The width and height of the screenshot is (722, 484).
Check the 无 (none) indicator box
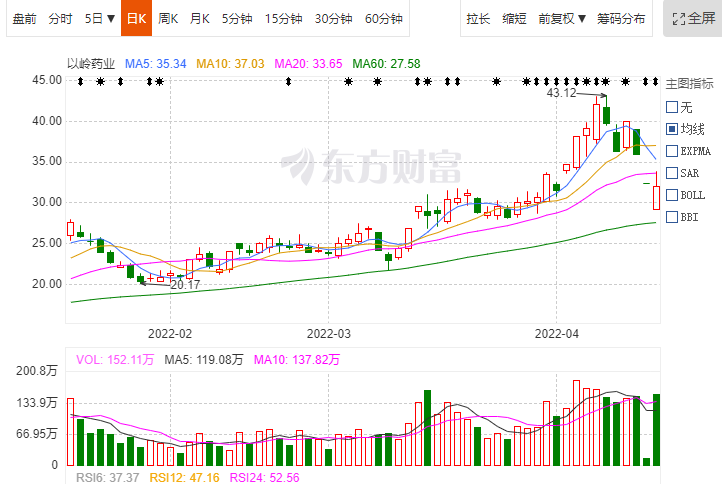coord(672,107)
